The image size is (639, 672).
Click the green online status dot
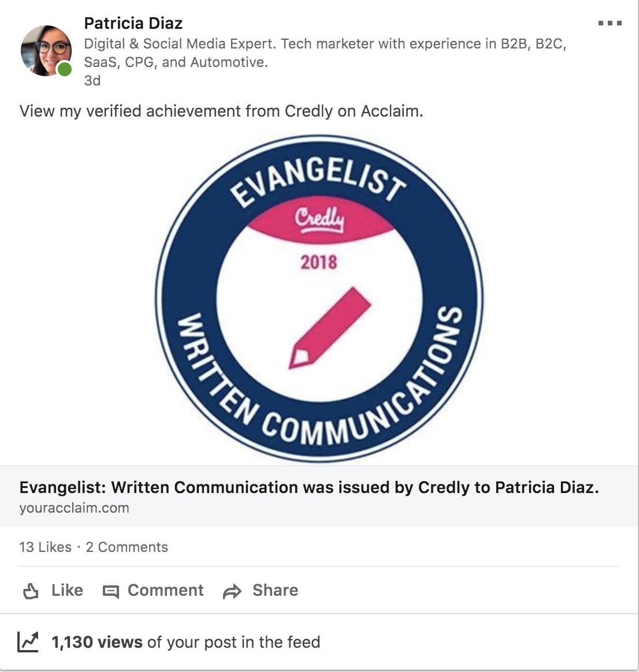coord(65,70)
